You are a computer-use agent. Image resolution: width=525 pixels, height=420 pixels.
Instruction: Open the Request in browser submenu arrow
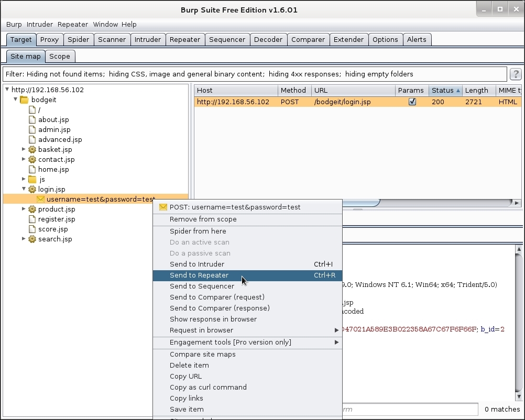pyautogui.click(x=336, y=330)
